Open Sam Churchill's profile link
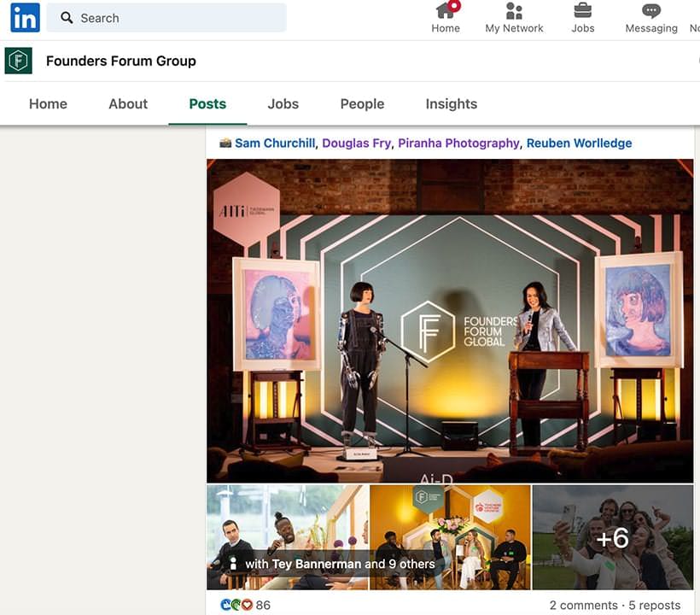700x615 pixels. tap(275, 143)
